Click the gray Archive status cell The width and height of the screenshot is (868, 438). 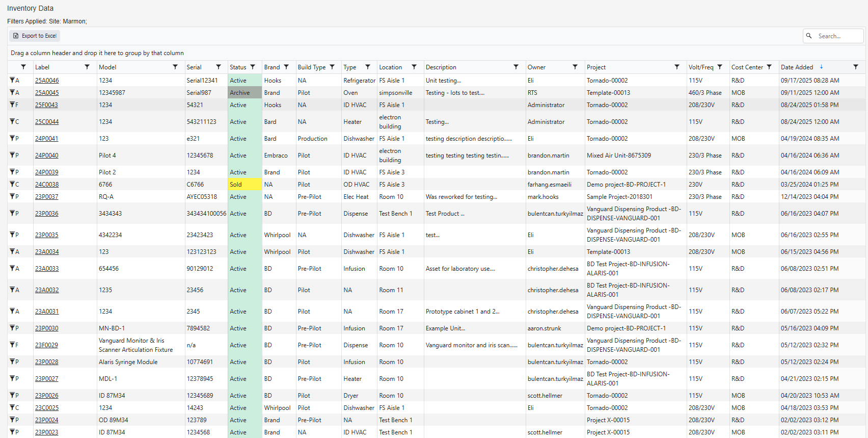[x=245, y=93]
